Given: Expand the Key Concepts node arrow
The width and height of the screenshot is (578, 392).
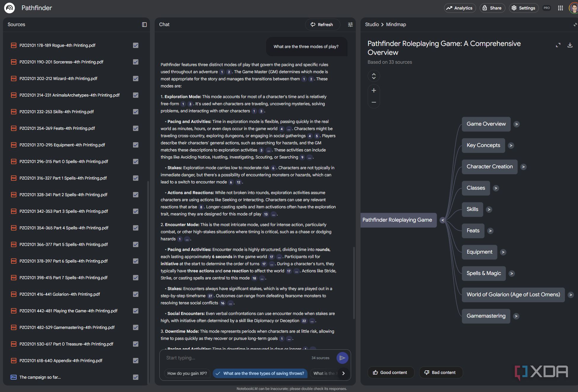Looking at the screenshot, I should [x=511, y=145].
